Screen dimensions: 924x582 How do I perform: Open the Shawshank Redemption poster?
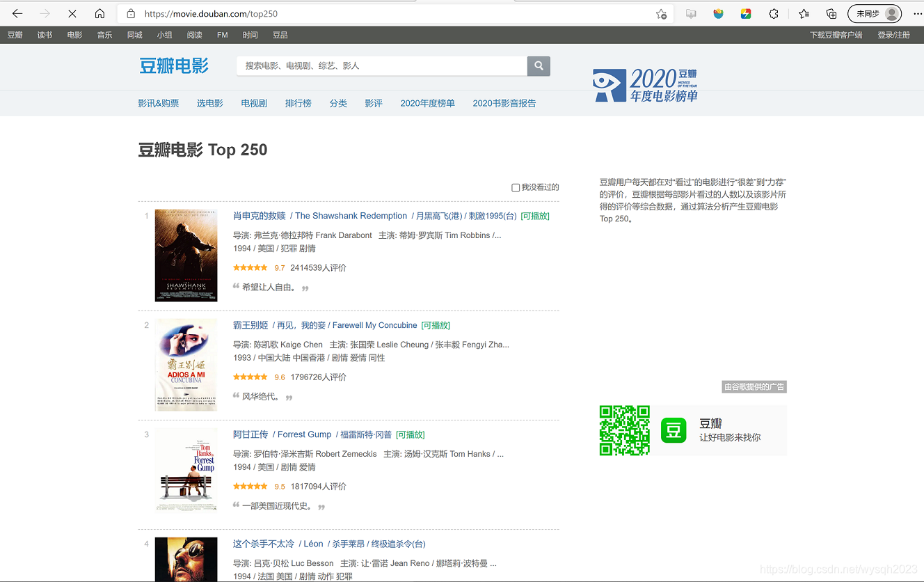pos(186,255)
